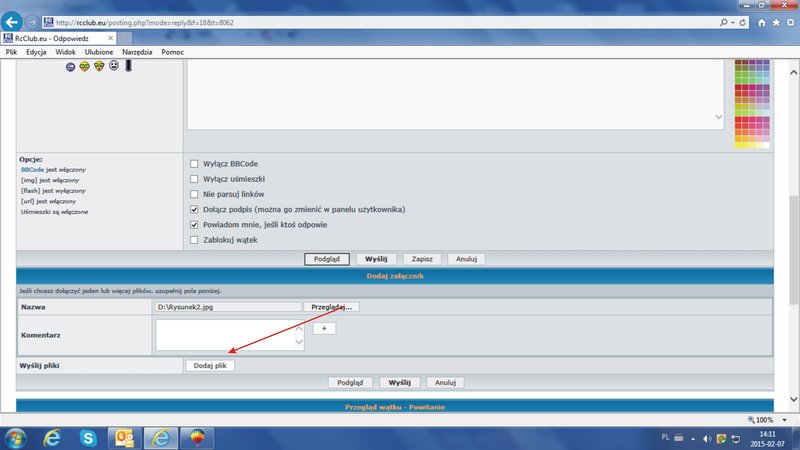Expand the address bar search dropdown arrow
The height and width of the screenshot is (450, 800).
[x=733, y=22]
